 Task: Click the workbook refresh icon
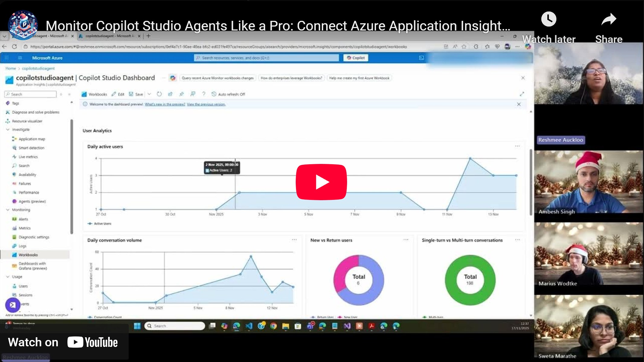159,94
